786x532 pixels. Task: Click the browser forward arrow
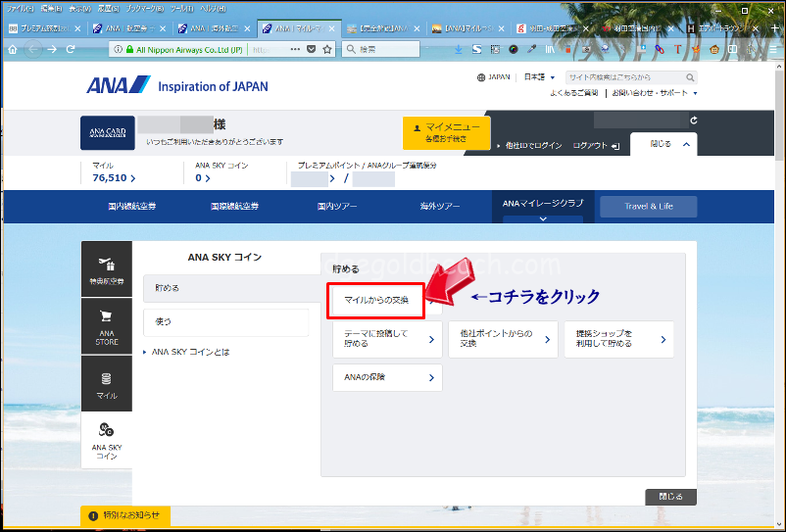[52, 50]
